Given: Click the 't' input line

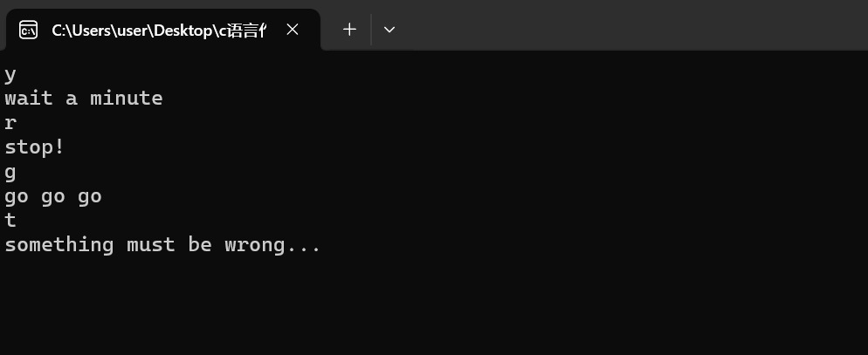Looking at the screenshot, I should point(10,220).
